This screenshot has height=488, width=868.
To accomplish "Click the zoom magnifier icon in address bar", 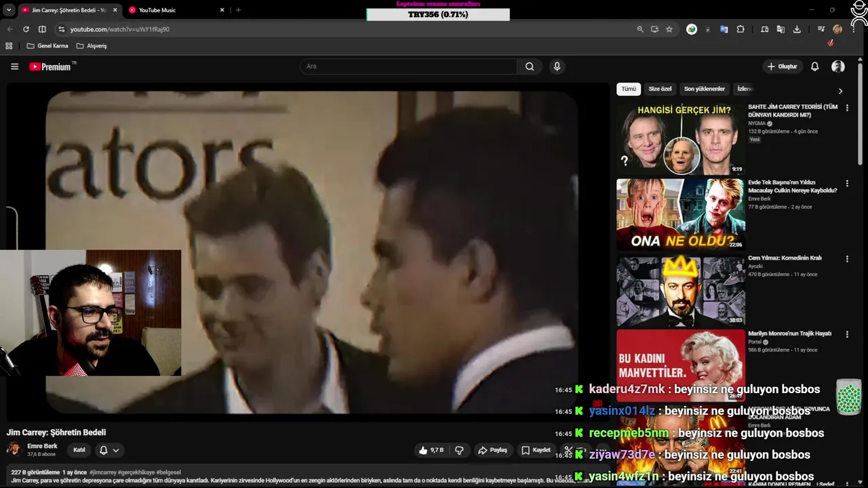I will coord(639,29).
